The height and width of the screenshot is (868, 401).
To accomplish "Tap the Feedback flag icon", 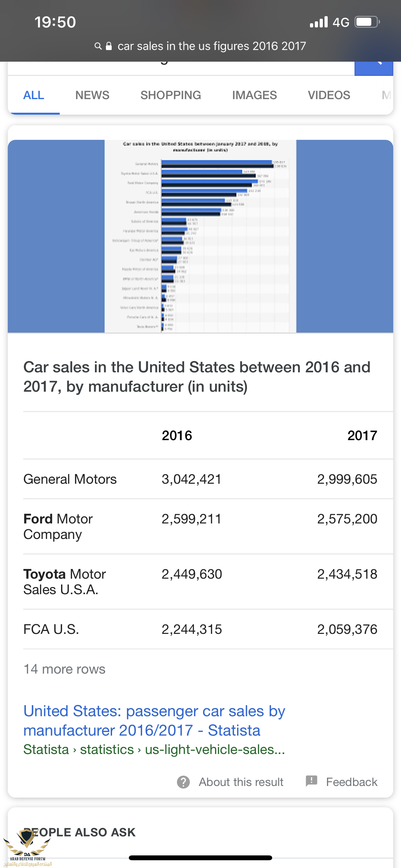I will pos(311,780).
